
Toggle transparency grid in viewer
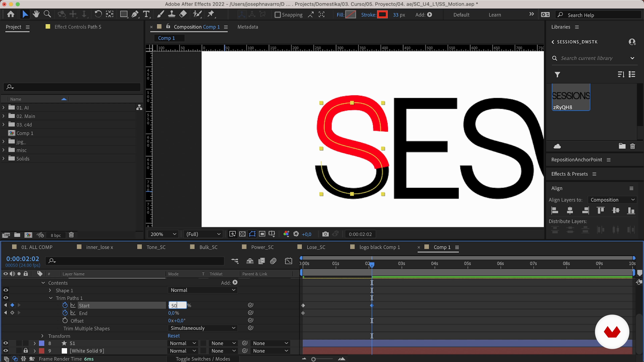point(242,234)
